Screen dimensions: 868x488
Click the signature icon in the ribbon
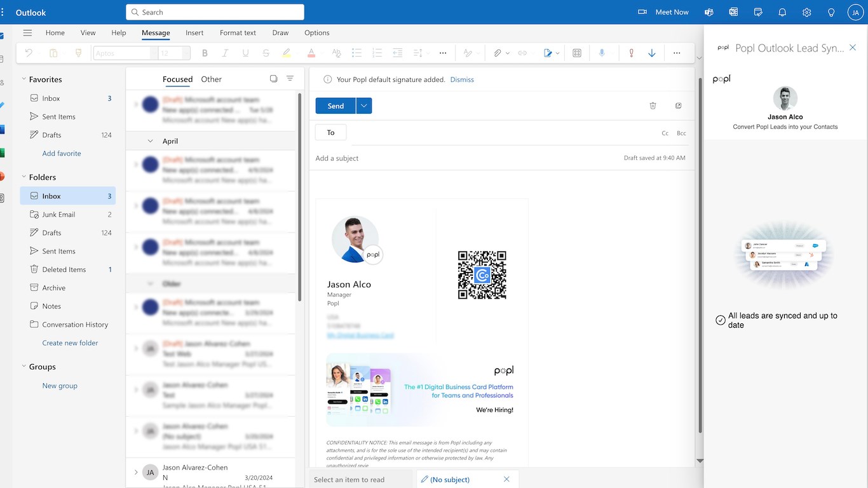pyautogui.click(x=548, y=53)
